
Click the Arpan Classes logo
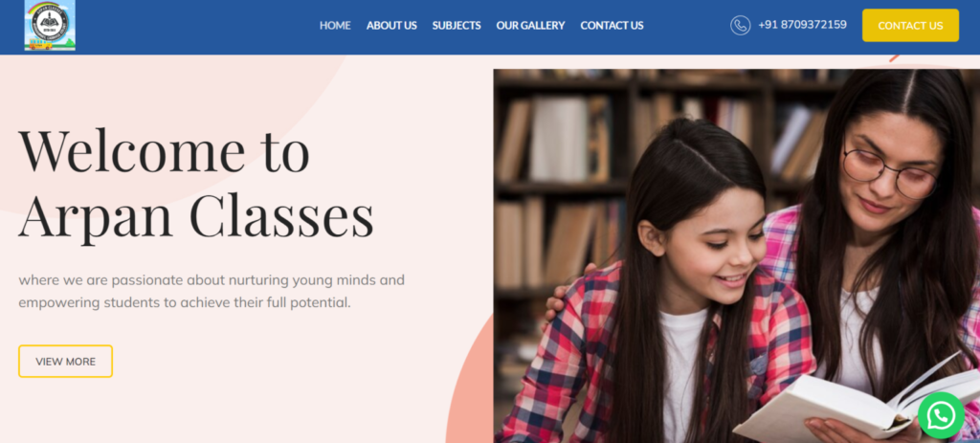pyautogui.click(x=50, y=25)
